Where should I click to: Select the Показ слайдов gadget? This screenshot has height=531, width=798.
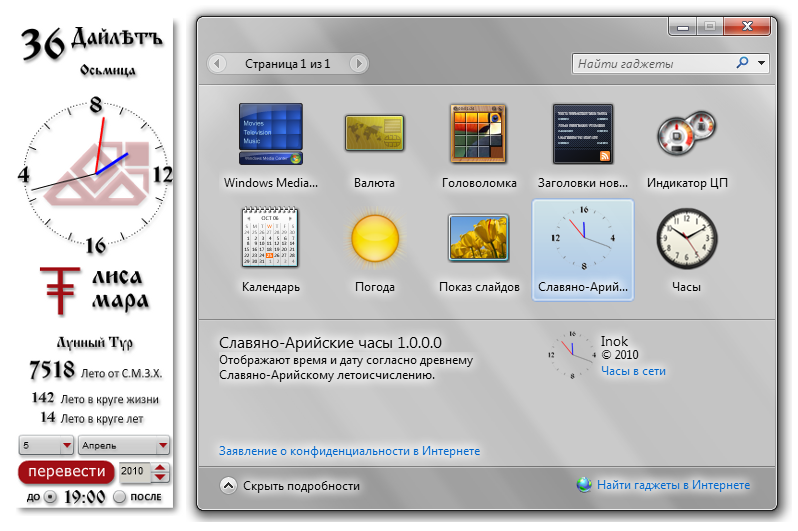point(479,250)
